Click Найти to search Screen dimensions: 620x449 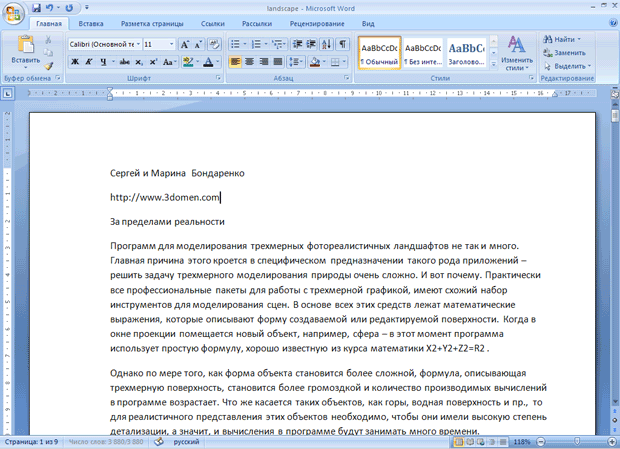point(562,39)
